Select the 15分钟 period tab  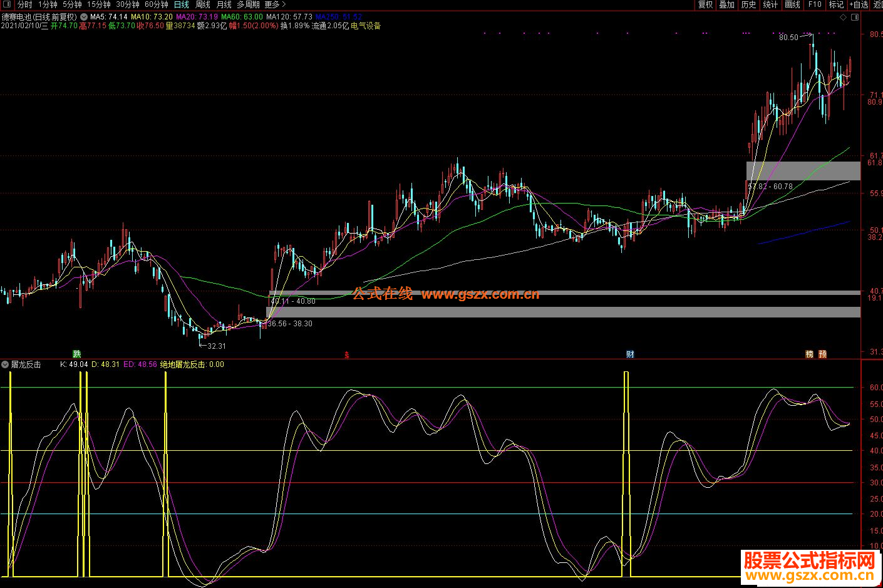coord(99,4)
